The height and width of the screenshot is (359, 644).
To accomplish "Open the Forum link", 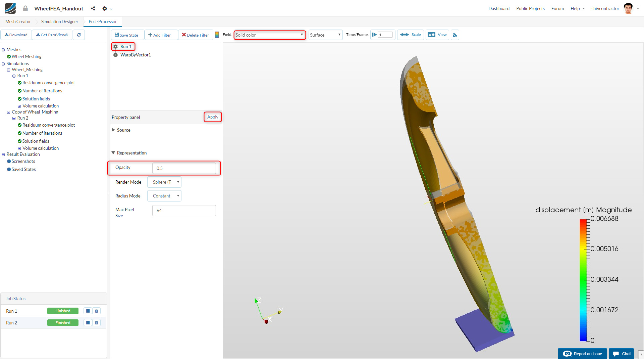I will (557, 8).
